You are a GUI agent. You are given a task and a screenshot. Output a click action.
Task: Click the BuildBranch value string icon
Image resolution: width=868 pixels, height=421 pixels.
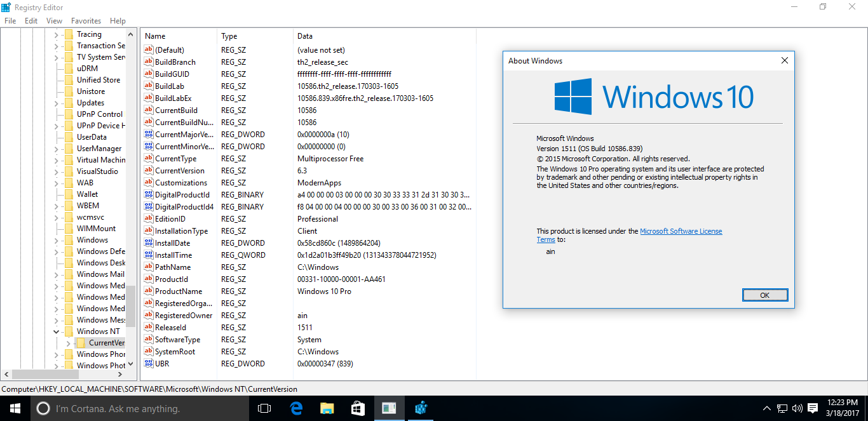[x=149, y=62]
